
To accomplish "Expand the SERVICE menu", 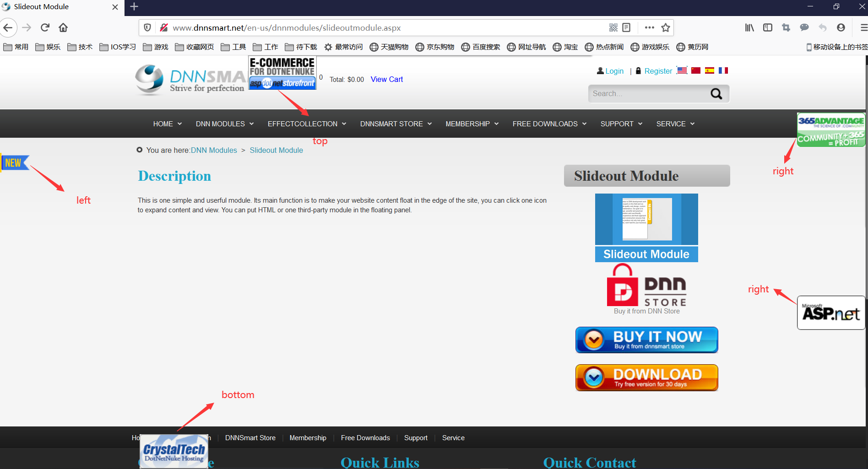I will click(676, 124).
